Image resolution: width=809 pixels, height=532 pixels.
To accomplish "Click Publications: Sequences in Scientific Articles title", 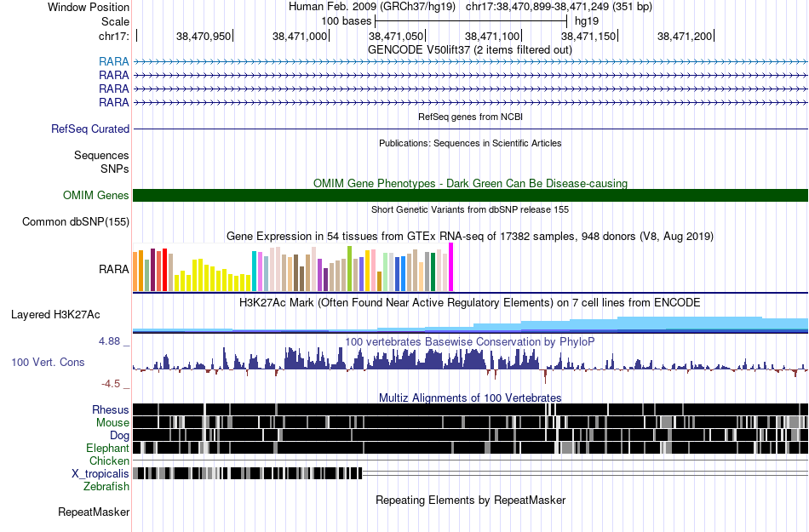I will coord(470,143).
